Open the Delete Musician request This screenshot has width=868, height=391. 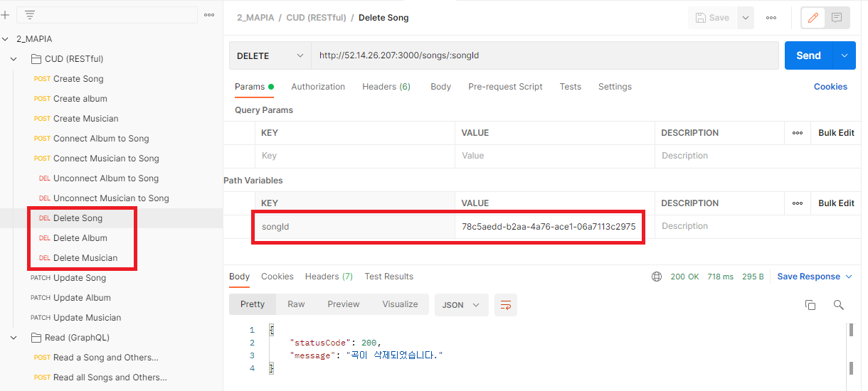(85, 258)
